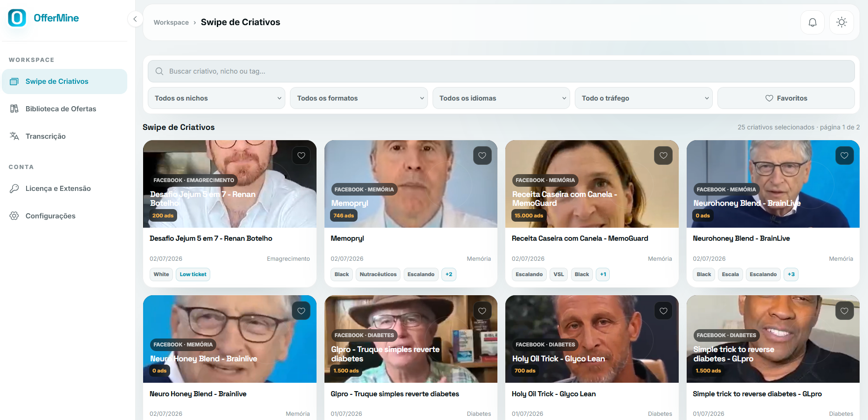Image resolution: width=868 pixels, height=420 pixels.
Task: Click the search magnifier icon
Action: click(159, 71)
